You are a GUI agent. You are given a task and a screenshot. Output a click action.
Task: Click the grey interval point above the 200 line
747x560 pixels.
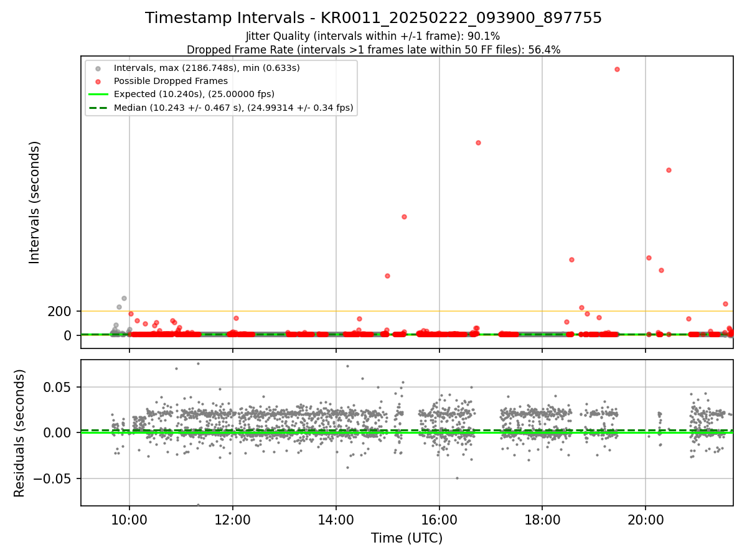124,298
